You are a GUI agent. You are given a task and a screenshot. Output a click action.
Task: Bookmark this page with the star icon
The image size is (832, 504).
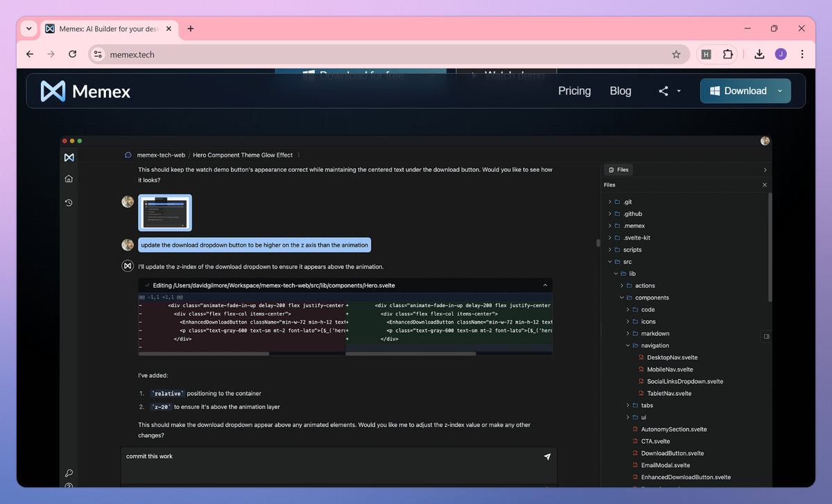[x=676, y=54]
